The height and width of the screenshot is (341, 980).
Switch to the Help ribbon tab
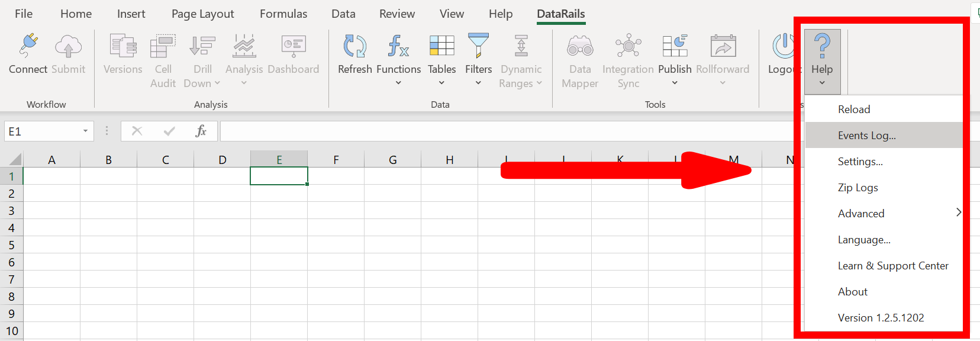(501, 14)
